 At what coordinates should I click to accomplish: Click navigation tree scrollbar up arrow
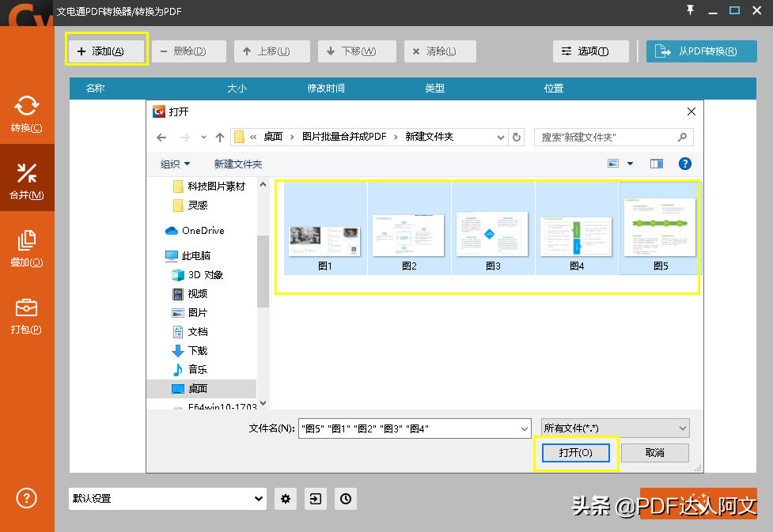coord(263,185)
